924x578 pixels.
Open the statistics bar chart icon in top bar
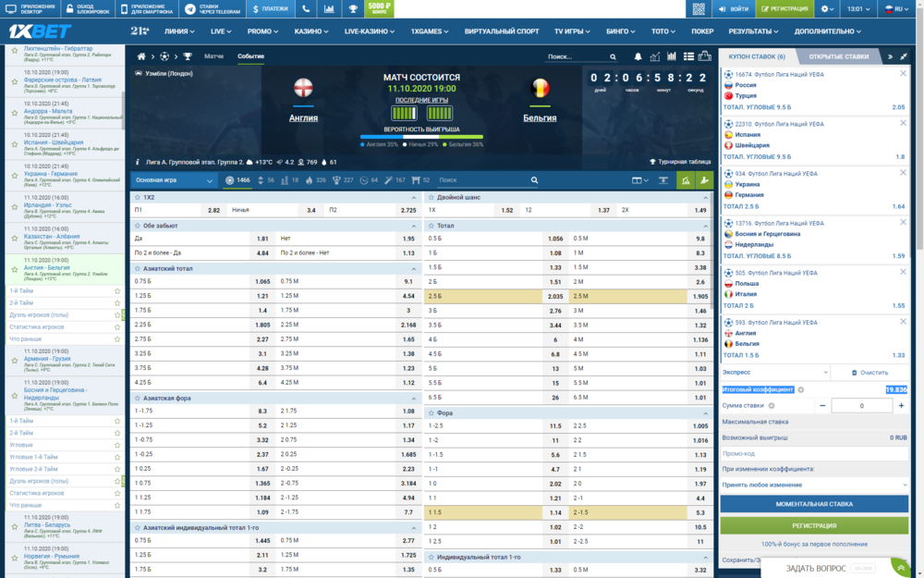coord(329,9)
